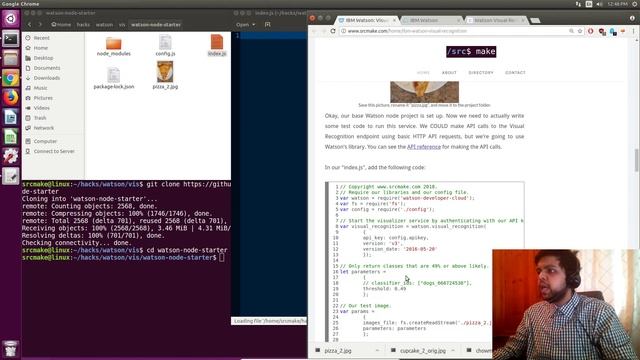Open a new Chrome tab

point(536,20)
